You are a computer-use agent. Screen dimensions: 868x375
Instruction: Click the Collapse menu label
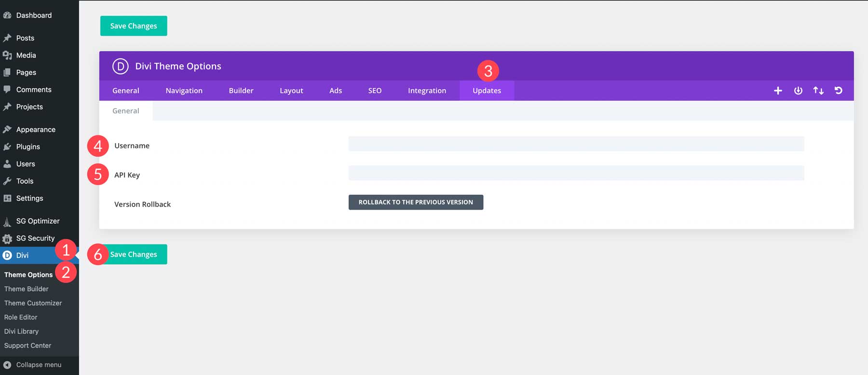(39, 365)
